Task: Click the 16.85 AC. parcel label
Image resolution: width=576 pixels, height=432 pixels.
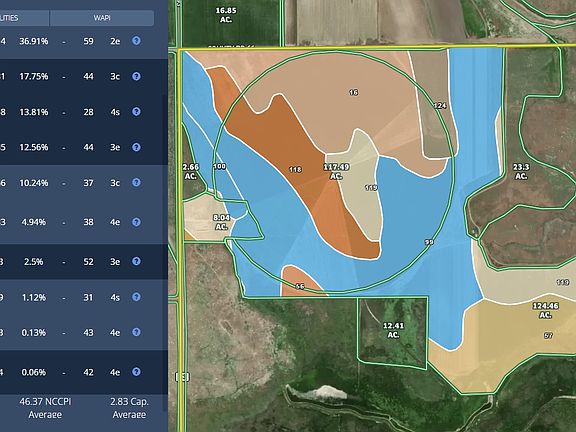Action: (x=226, y=15)
